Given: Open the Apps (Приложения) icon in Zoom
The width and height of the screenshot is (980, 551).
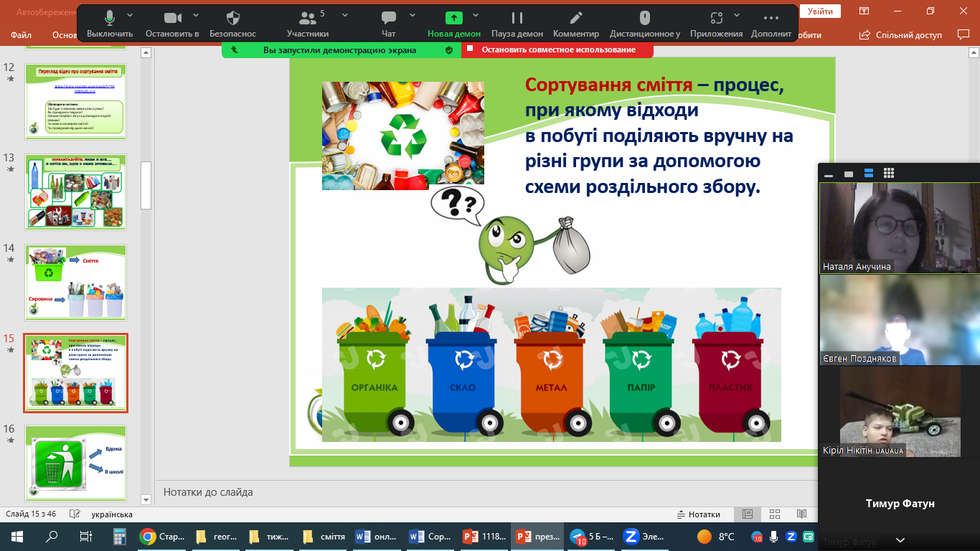Looking at the screenshot, I should 716,18.
